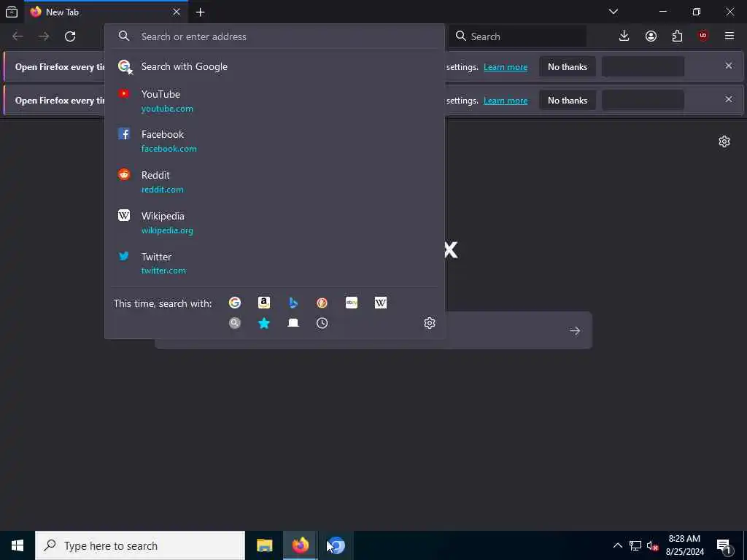Choose Search with Google suggestion
Screen dimensions: 747x560
point(274,66)
